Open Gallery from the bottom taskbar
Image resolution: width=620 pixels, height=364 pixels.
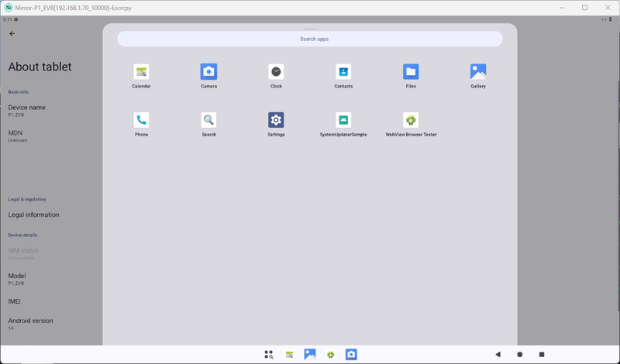tap(310, 355)
